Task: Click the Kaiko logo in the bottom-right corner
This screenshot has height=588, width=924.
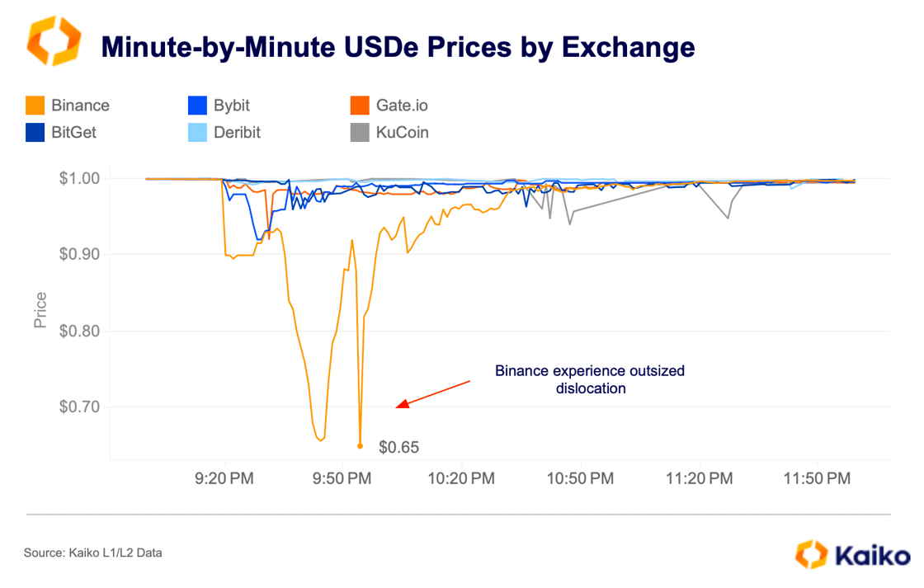Action: tap(853, 554)
